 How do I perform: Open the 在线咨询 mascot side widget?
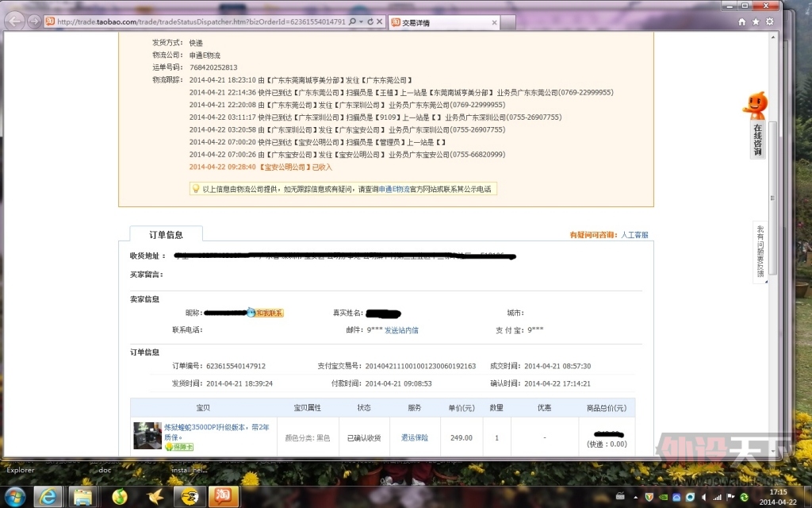756,125
